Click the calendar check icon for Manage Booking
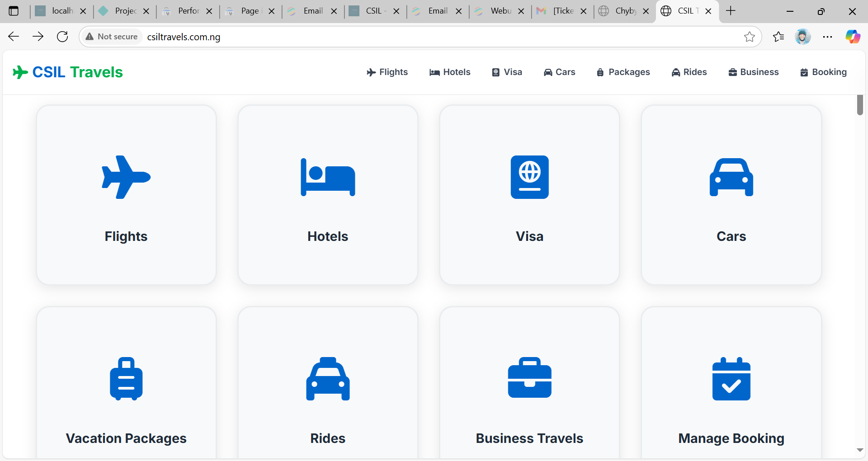The width and height of the screenshot is (868, 461). pyautogui.click(x=731, y=379)
